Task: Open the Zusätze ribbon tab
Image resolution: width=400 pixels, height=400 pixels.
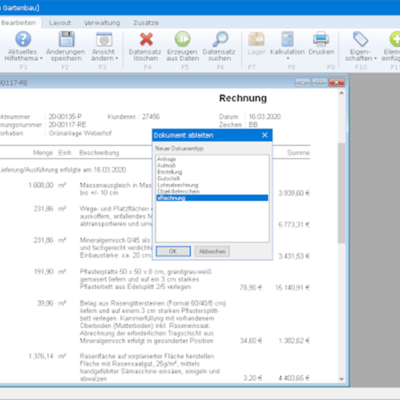Action: [146, 23]
